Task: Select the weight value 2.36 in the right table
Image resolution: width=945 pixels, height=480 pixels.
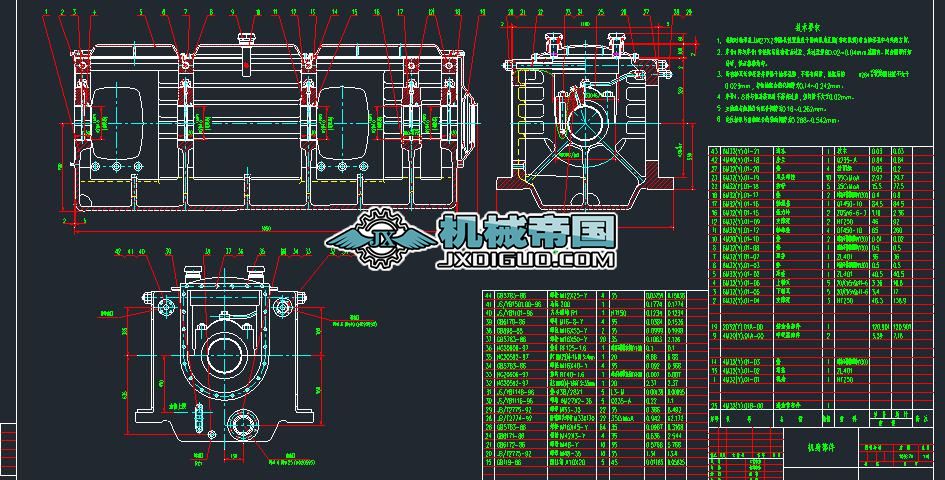Action: [899, 213]
